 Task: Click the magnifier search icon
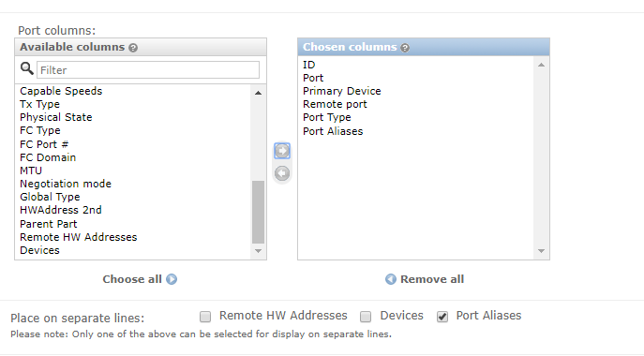pyautogui.click(x=27, y=68)
